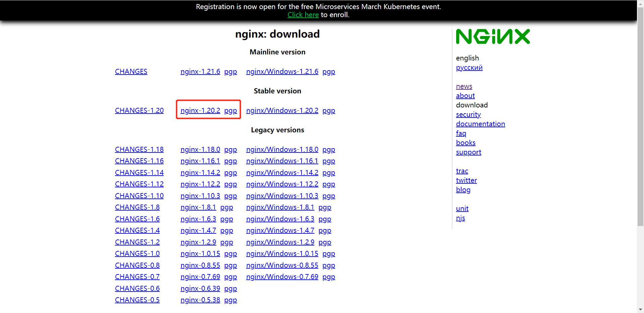Download nginx-1.16.1

[x=200, y=161]
